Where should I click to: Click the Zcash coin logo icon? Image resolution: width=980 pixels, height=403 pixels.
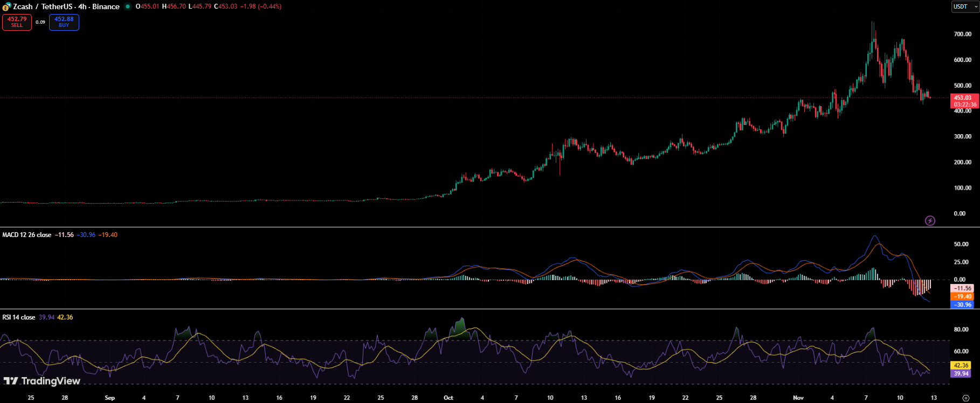coord(6,7)
